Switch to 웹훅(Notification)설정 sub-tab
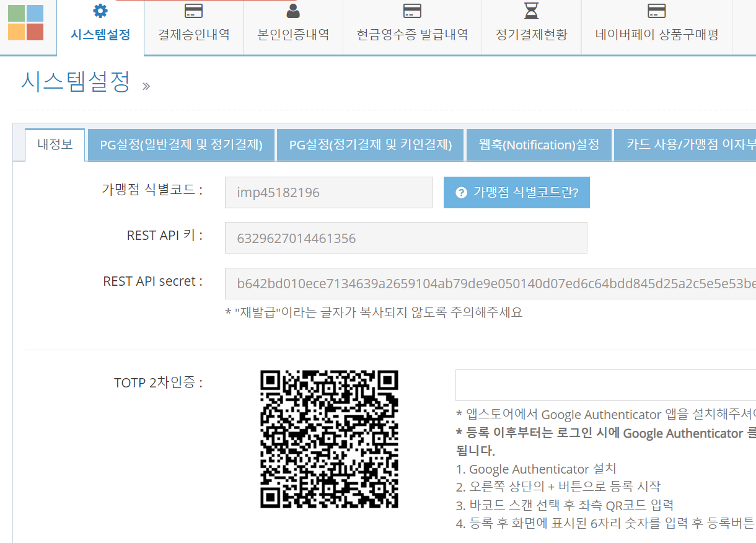 539,145
